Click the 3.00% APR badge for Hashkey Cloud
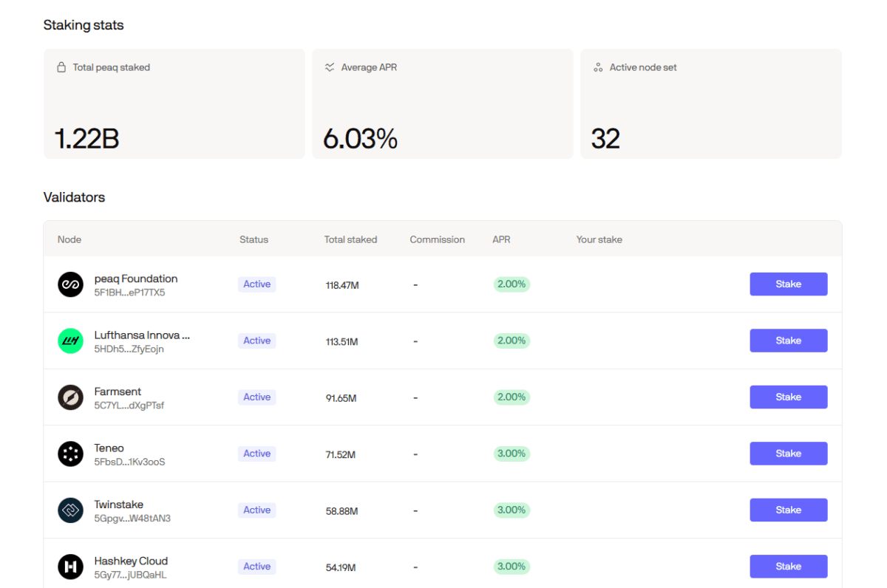The image size is (887, 588). pyautogui.click(x=512, y=567)
